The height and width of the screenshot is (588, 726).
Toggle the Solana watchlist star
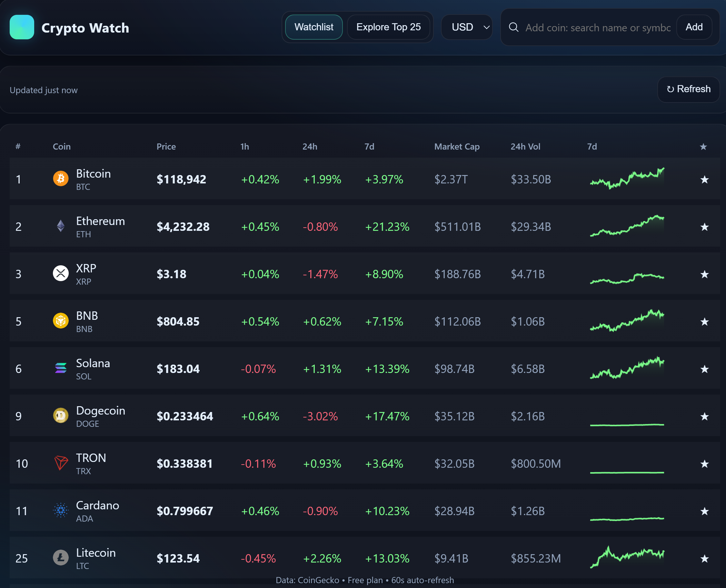[x=704, y=369]
